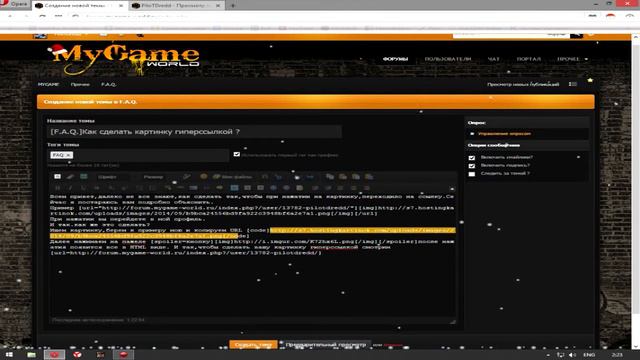Open ПОРТАЛ navigation item
The width and height of the screenshot is (640, 360).
click(529, 59)
